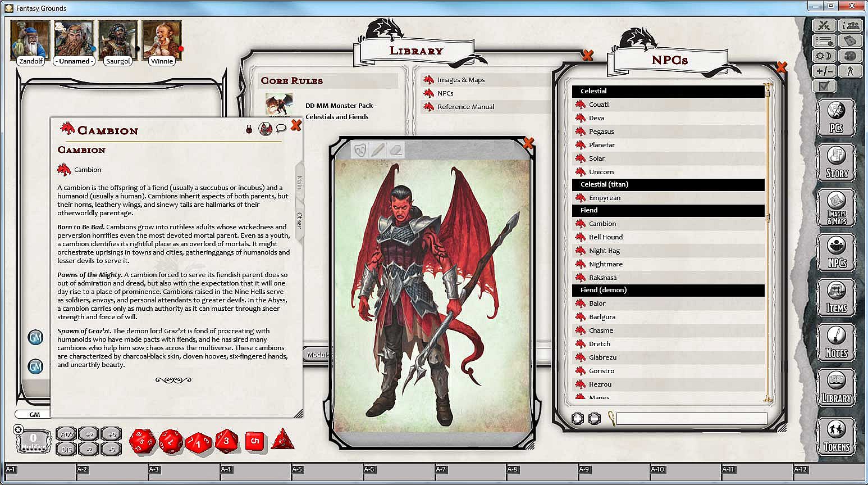This screenshot has width=868, height=485.
Task: Switch to the Other tab on Cambion sheet
Action: click(299, 220)
